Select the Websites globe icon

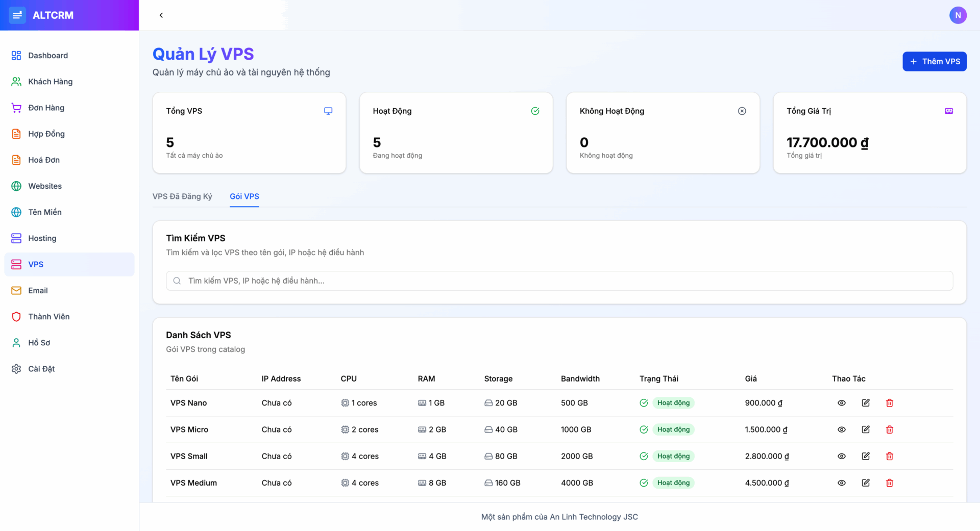click(x=16, y=186)
